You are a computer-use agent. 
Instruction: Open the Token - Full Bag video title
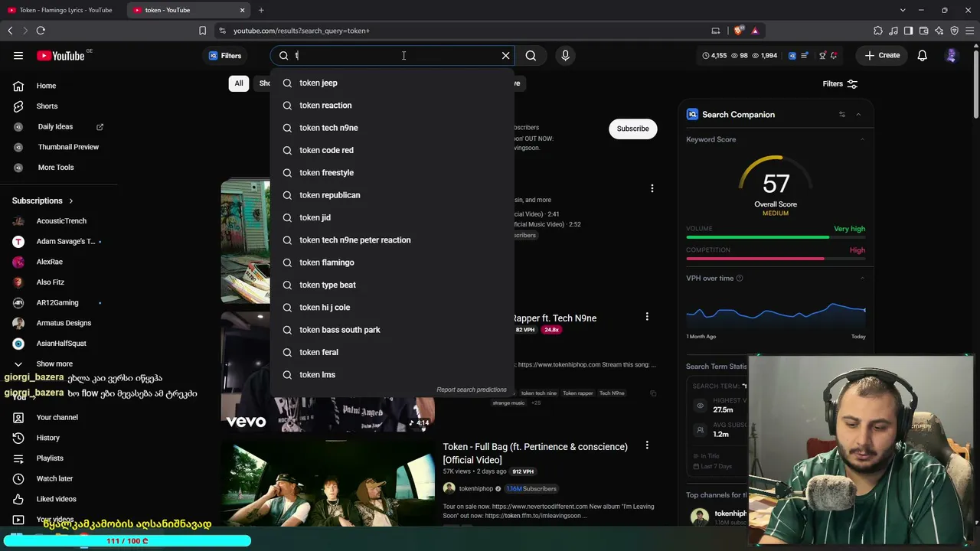tap(535, 453)
